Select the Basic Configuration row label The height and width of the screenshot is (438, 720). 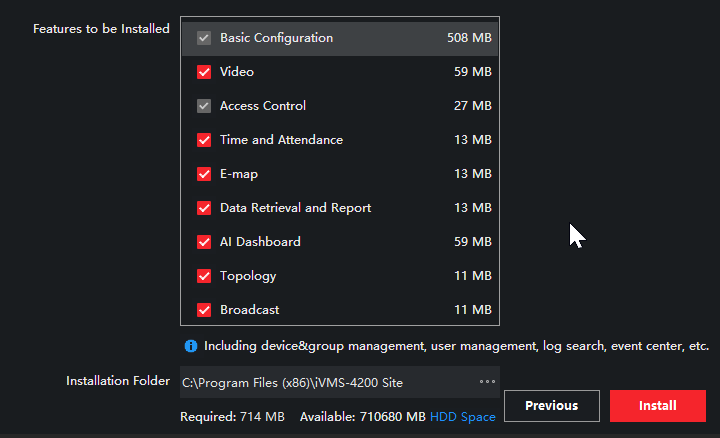276,38
